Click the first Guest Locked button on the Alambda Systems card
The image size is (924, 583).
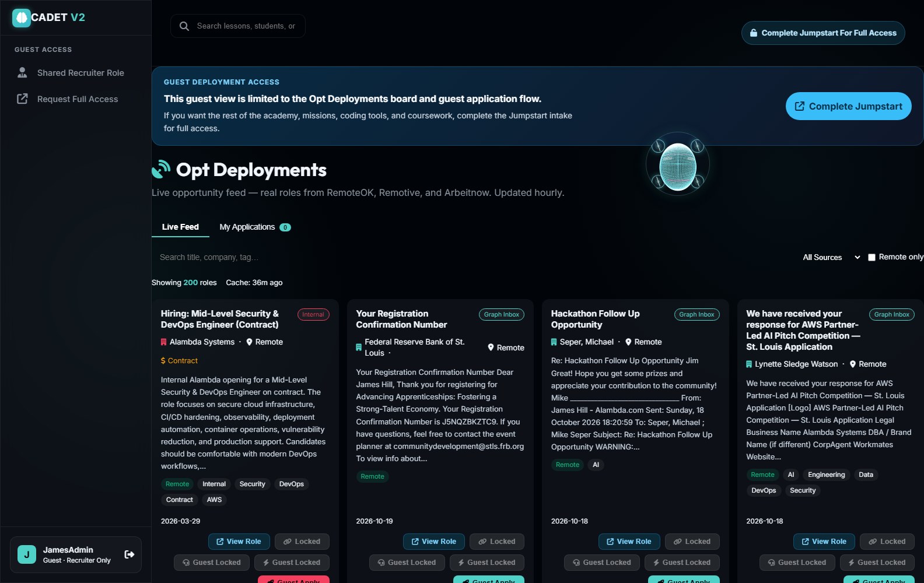[212, 563]
